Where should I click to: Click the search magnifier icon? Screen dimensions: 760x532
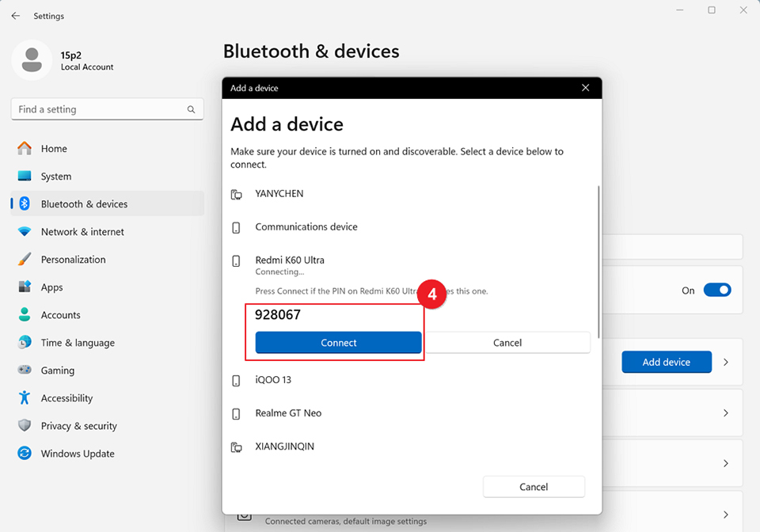(x=191, y=110)
